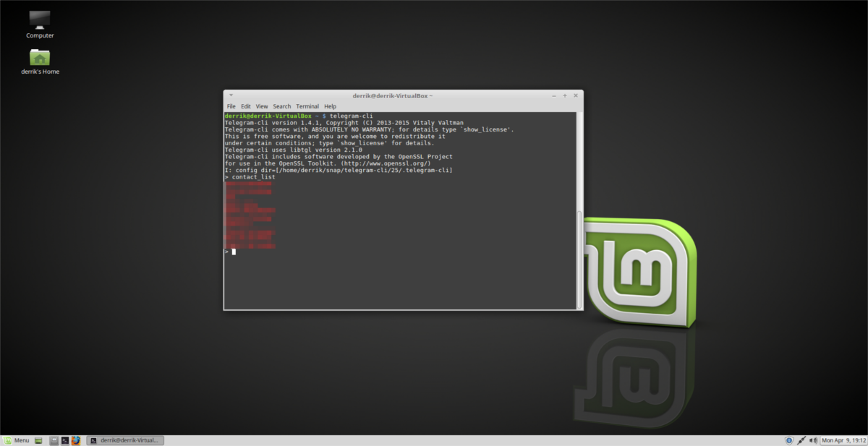Open the Help menu in terminal
The image size is (868, 446).
(x=330, y=106)
